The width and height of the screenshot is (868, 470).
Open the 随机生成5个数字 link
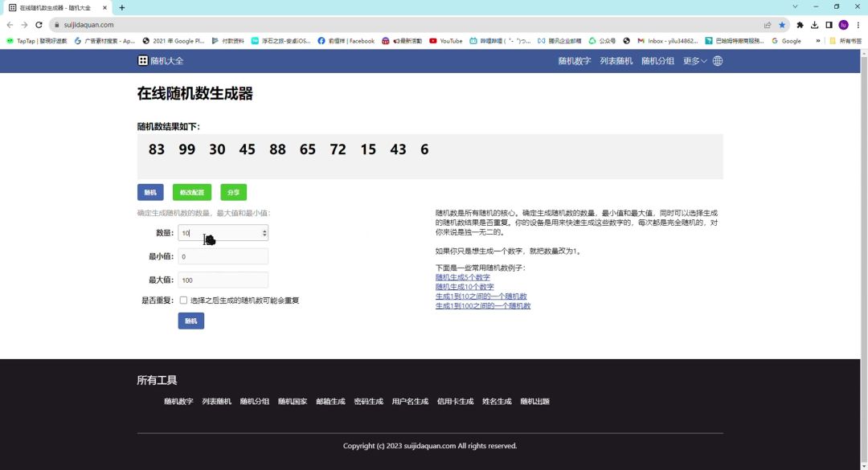(x=462, y=277)
